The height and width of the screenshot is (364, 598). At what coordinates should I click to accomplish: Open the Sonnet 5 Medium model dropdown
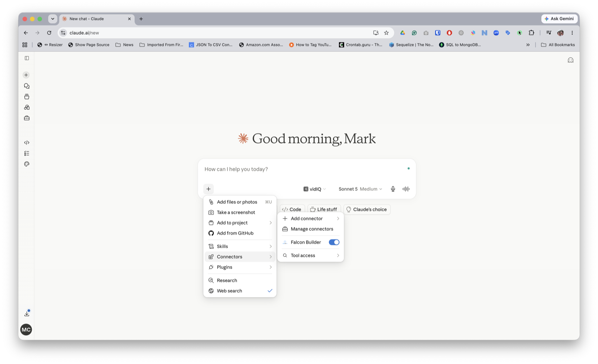(x=360, y=189)
